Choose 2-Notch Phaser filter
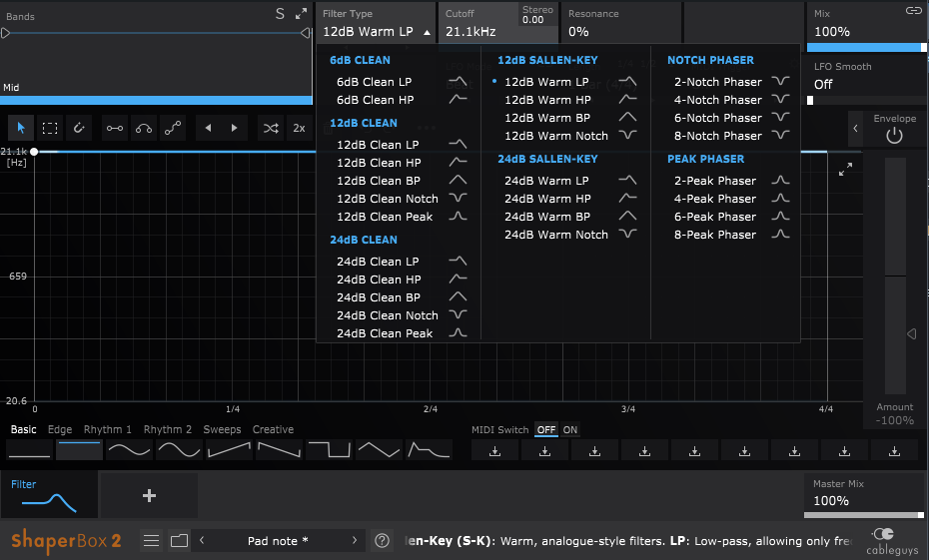Viewport: 929px width, 560px height. coord(731,82)
